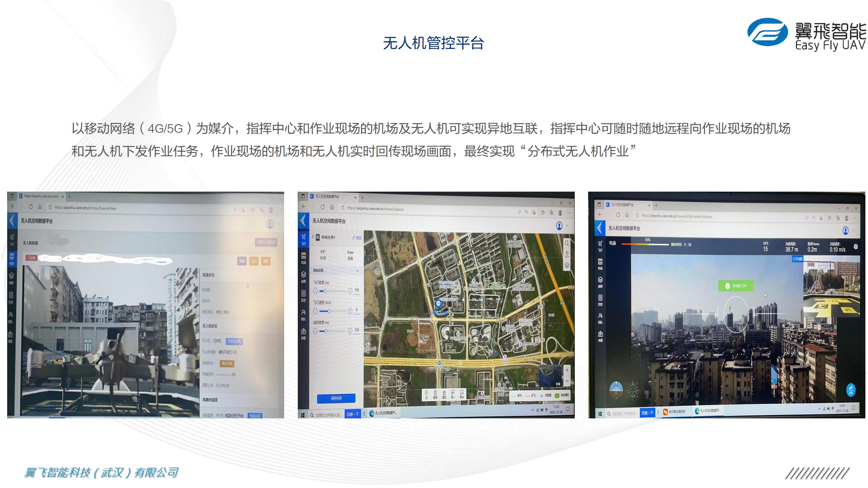Click Edge 无人机空间数据平 item in flight screenshot taskbar
The image size is (868, 488).
[708, 411]
